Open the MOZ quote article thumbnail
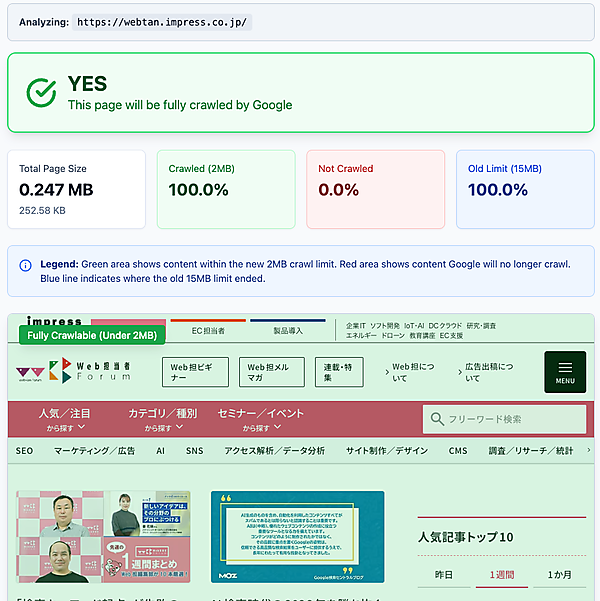Image resolution: width=600 pixels, height=601 pixels. (298, 537)
